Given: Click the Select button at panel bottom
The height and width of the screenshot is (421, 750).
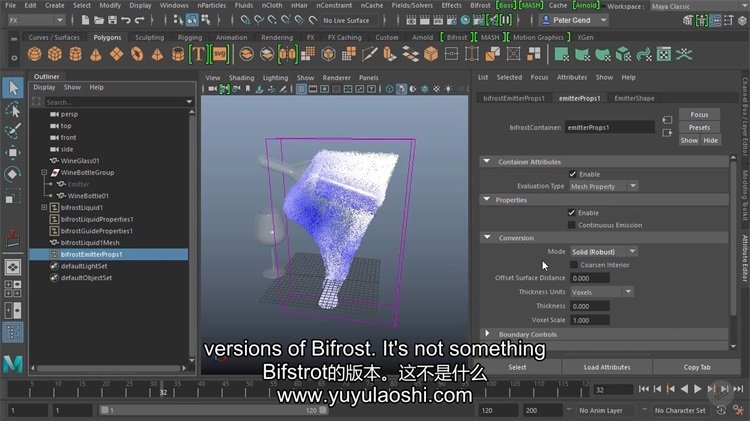Looking at the screenshot, I should coord(517,367).
